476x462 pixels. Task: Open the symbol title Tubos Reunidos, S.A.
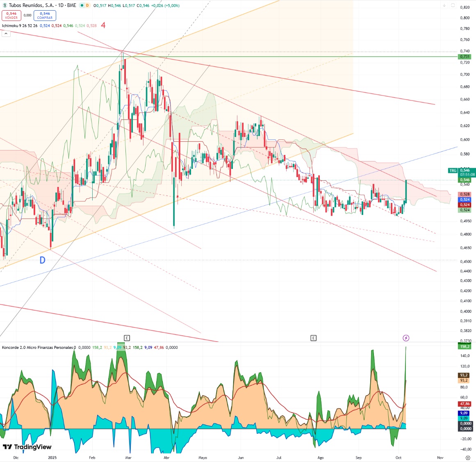pos(31,5)
